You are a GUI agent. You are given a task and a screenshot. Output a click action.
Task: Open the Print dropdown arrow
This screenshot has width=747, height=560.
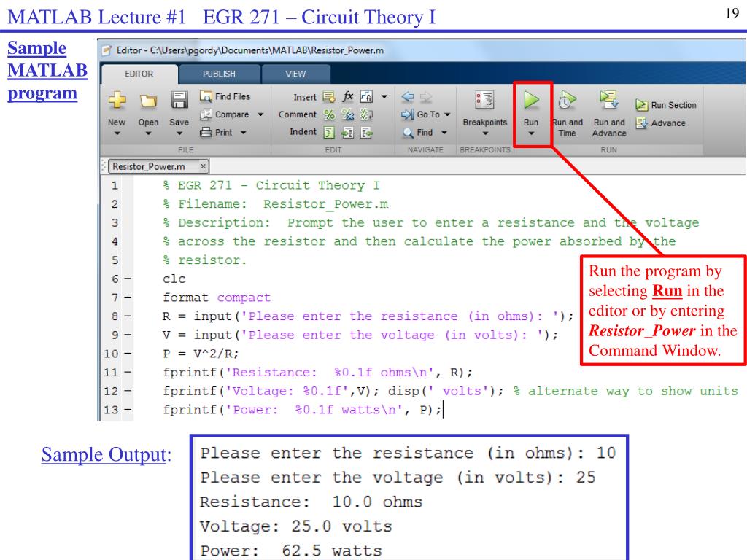(244, 133)
